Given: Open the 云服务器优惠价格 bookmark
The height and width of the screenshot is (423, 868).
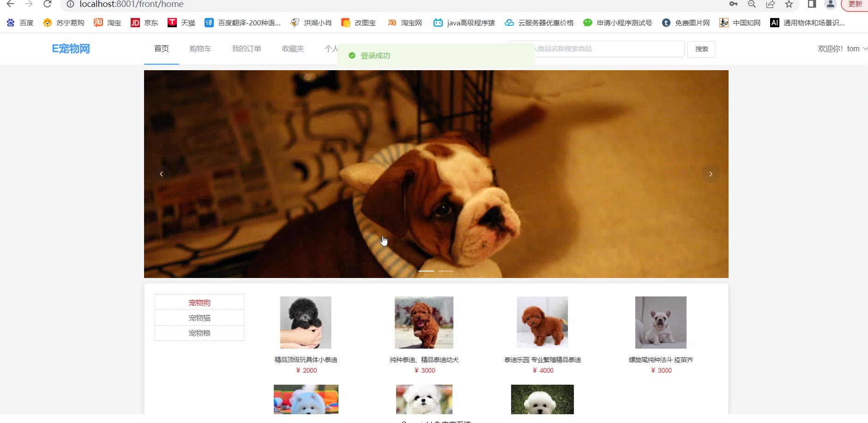Looking at the screenshot, I should (539, 23).
